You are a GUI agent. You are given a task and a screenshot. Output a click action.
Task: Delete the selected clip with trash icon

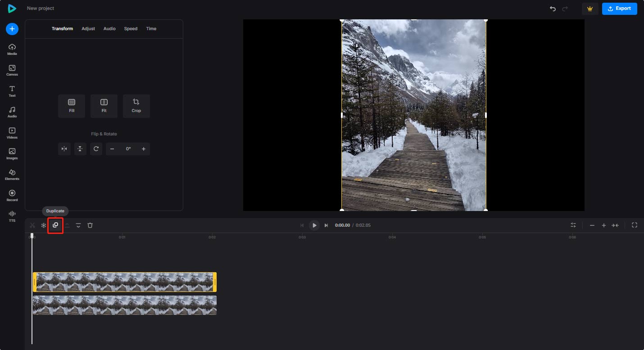(x=90, y=225)
